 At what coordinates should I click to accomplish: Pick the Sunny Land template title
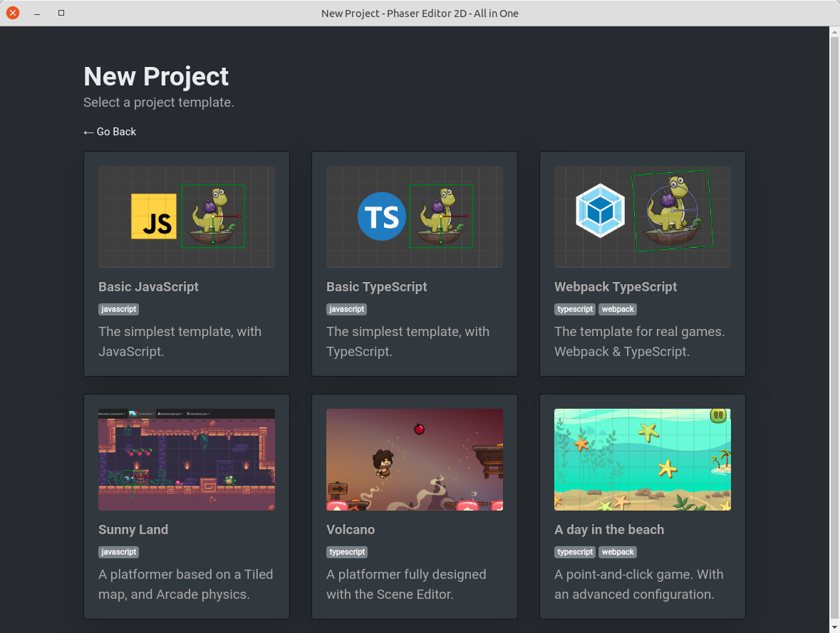[x=133, y=530]
